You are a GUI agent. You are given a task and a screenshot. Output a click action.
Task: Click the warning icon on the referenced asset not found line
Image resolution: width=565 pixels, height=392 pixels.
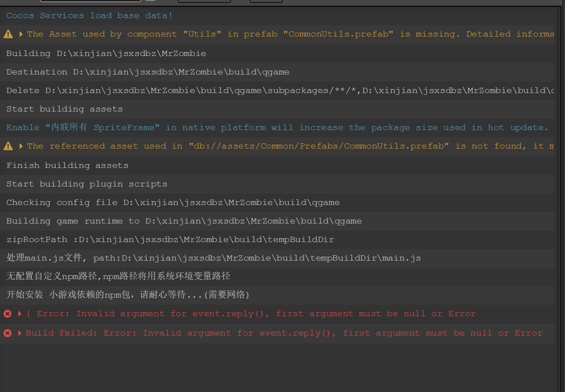(8, 146)
